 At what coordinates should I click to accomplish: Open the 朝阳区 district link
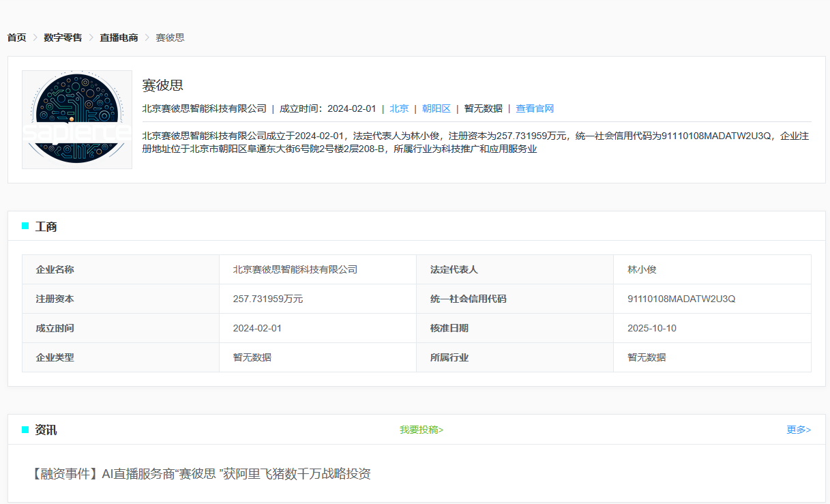pos(436,108)
